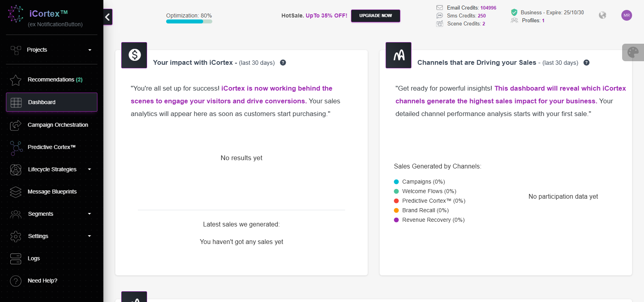
Task: Click the dollar sign impact card icon
Action: click(134, 55)
